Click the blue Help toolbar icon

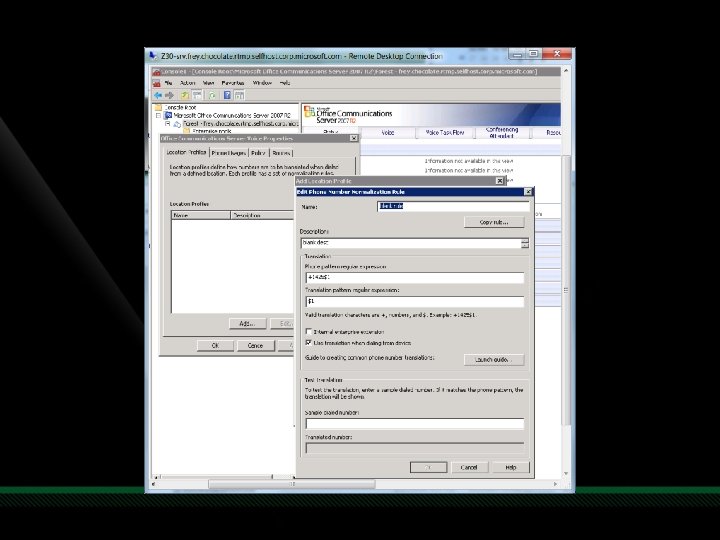click(x=227, y=95)
